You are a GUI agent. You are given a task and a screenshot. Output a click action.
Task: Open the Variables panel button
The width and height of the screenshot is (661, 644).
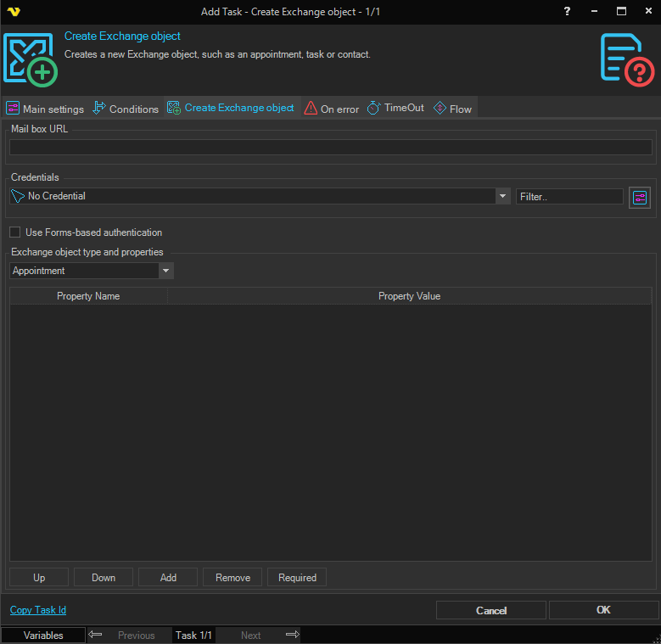coord(43,635)
